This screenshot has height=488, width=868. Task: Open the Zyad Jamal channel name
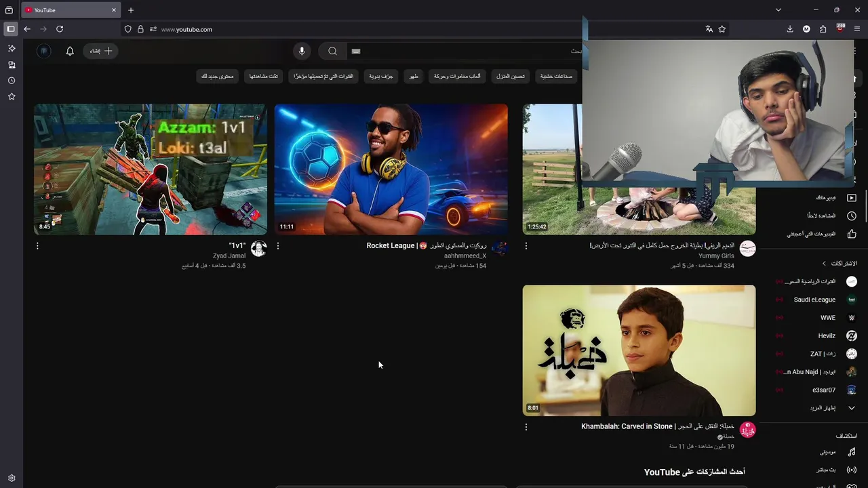[x=229, y=256]
